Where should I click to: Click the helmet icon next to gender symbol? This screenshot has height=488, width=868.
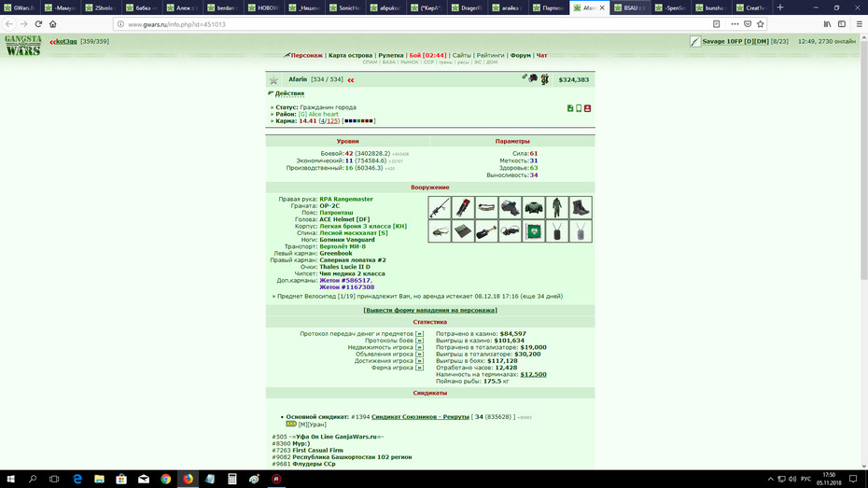(x=533, y=78)
